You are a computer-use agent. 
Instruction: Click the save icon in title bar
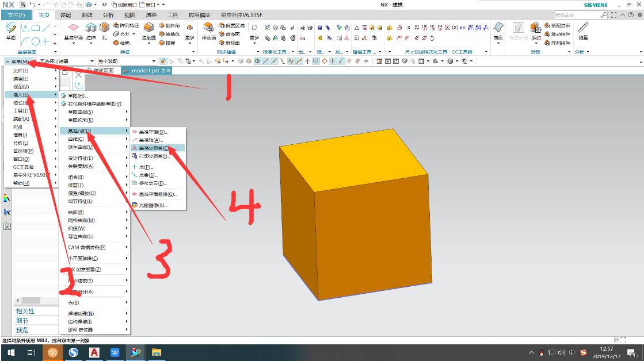click(x=22, y=5)
